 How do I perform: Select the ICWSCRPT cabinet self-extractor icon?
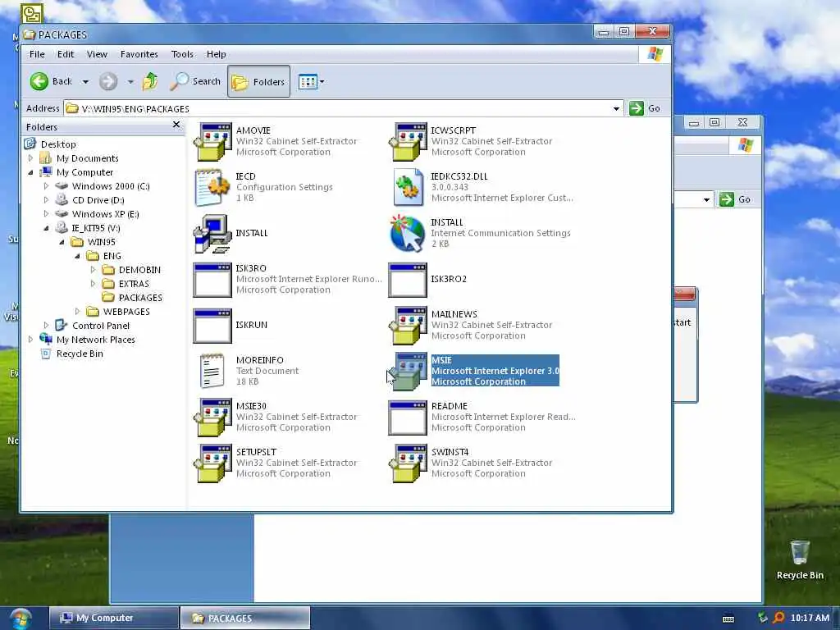(x=408, y=142)
